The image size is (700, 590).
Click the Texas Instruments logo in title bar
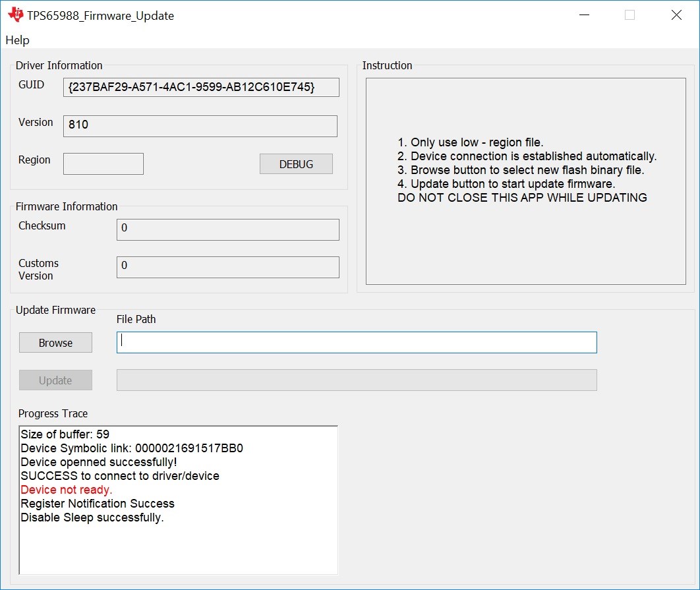(x=16, y=15)
